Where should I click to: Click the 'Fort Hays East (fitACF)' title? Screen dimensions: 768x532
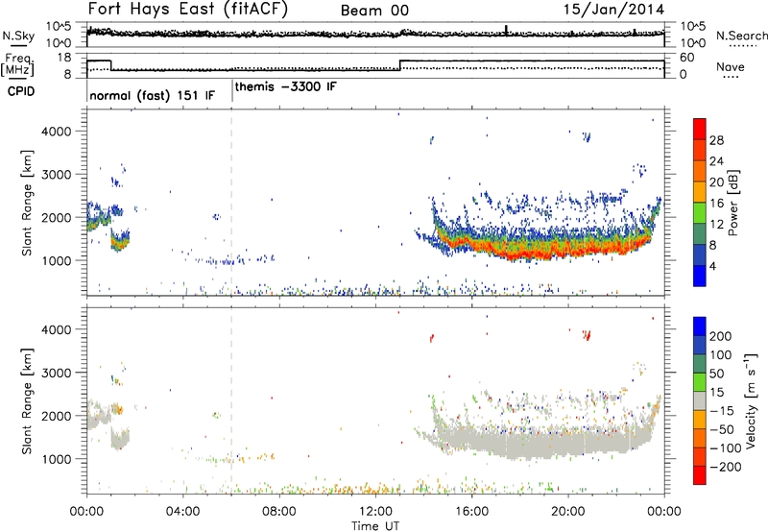(x=187, y=9)
